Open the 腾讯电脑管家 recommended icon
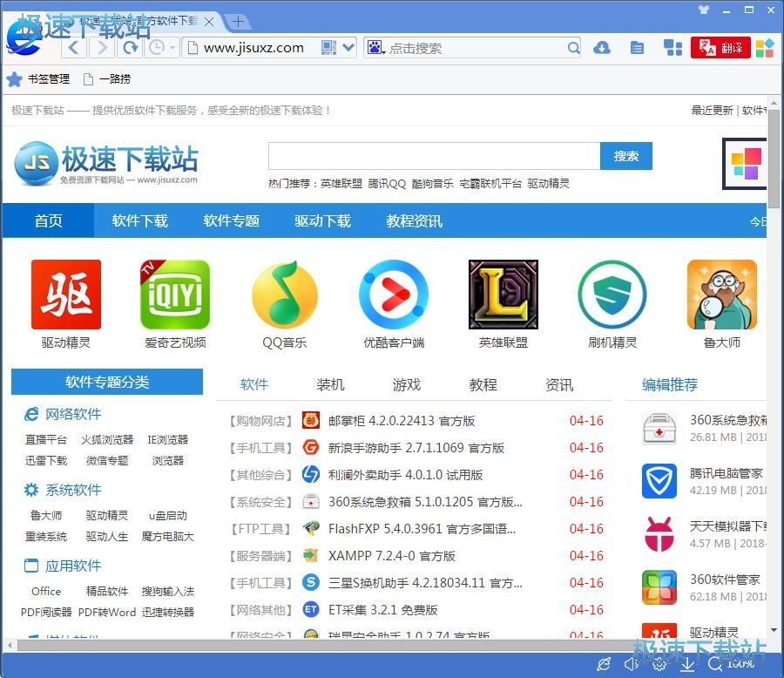Screen dimensions: 784x678 click(659, 481)
